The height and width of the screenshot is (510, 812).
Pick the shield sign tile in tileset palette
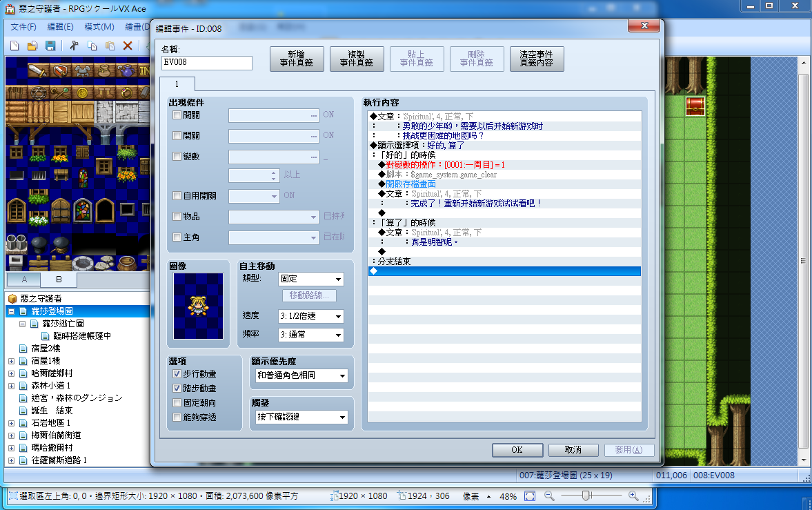pos(61,70)
